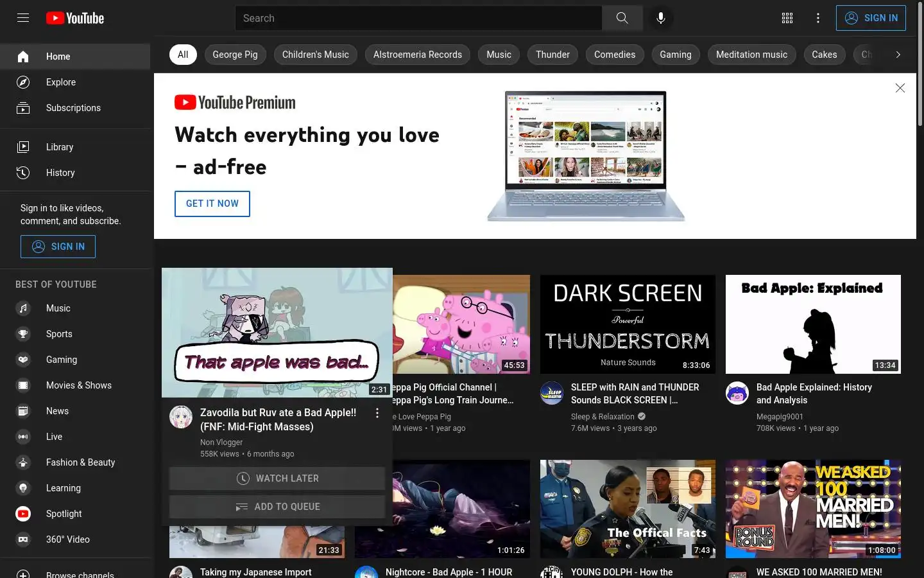
Task: Click the YouTube logo
Action: pos(75,18)
